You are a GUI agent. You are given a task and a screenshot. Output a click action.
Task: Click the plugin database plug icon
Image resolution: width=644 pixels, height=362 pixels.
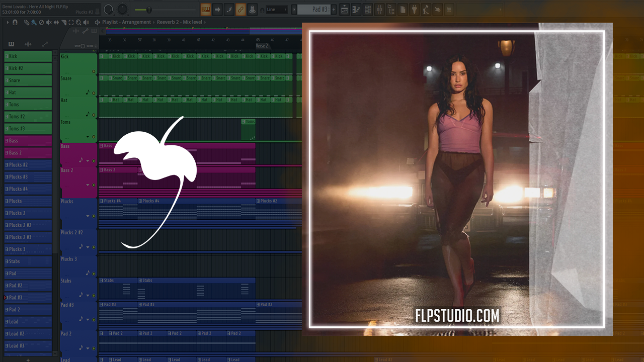pyautogui.click(x=414, y=10)
